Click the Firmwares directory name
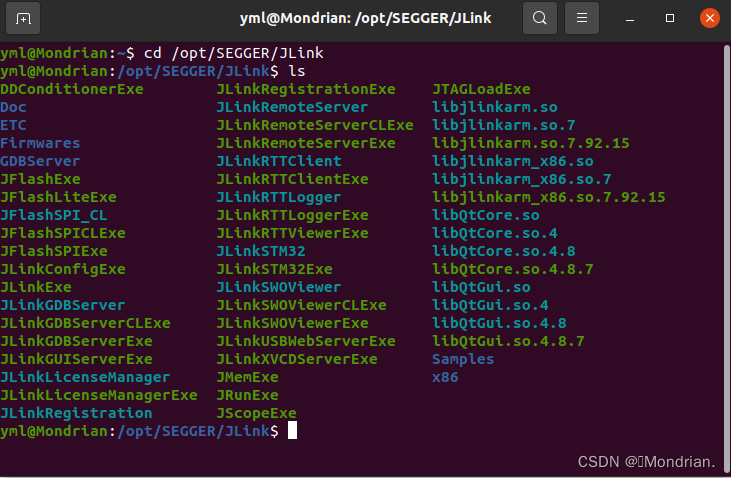Image resolution: width=731 pixels, height=478 pixels. [x=40, y=143]
